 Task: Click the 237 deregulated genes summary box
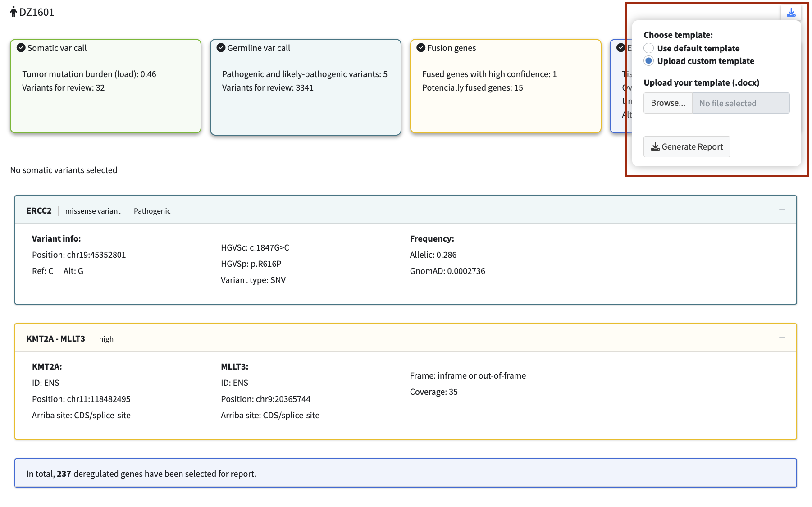(406, 473)
